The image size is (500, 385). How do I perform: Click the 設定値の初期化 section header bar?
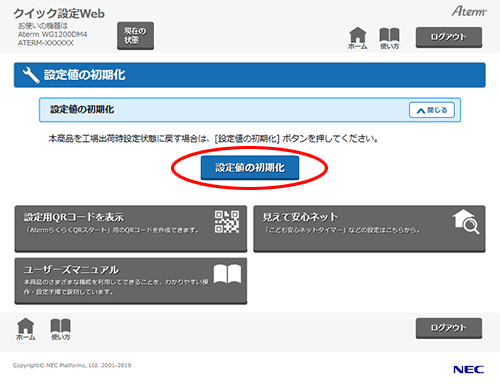[250, 110]
